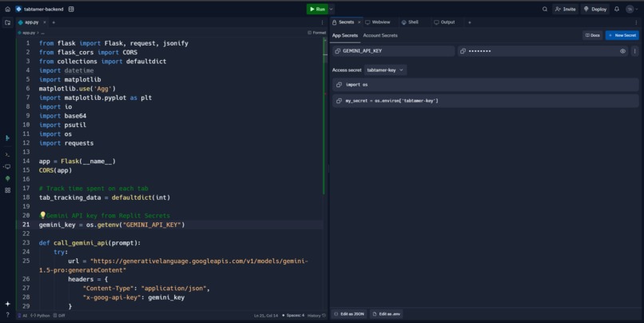
Task: Open the Docs button
Action: pyautogui.click(x=592, y=35)
